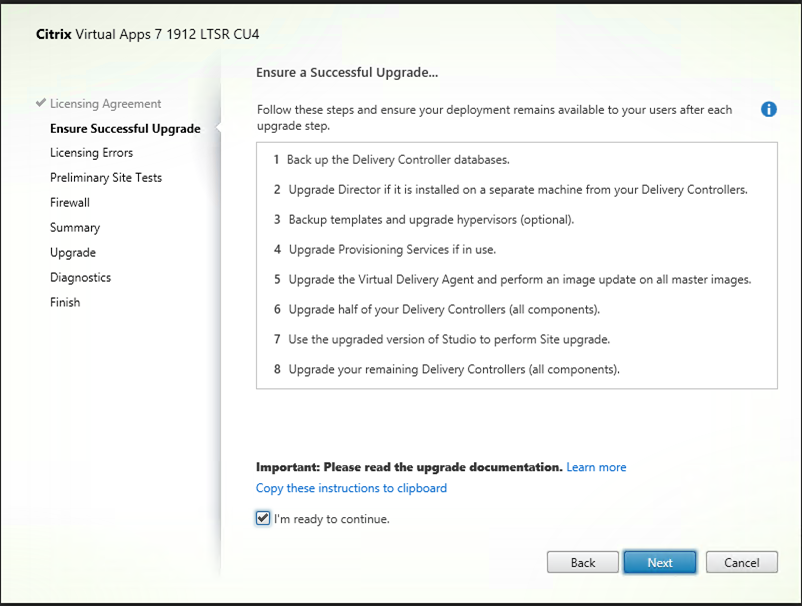
Task: Click the blue information icon
Action: (768, 109)
